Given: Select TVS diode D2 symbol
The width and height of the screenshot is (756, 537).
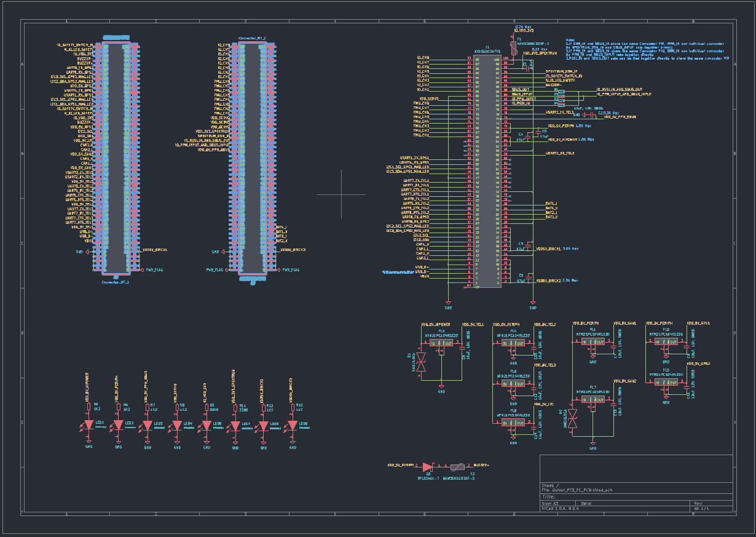Looking at the screenshot, I should point(573,420).
